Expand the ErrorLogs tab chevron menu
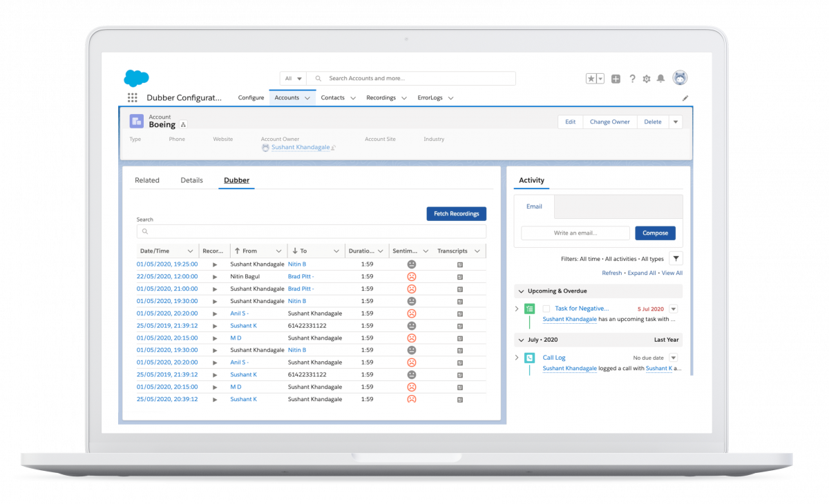 coord(450,98)
